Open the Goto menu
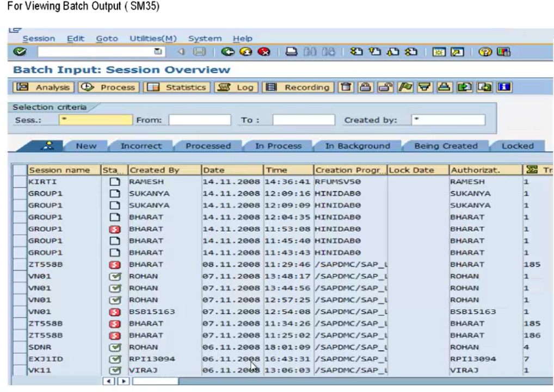554x392 pixels. [107, 39]
